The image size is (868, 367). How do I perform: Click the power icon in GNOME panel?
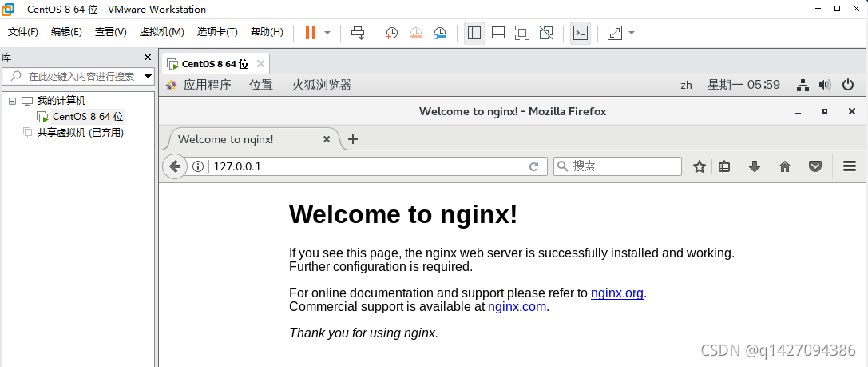847,85
